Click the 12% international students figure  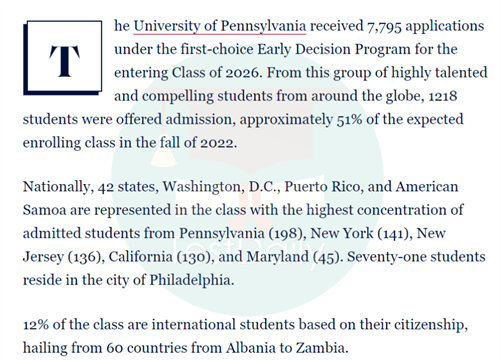(36, 325)
